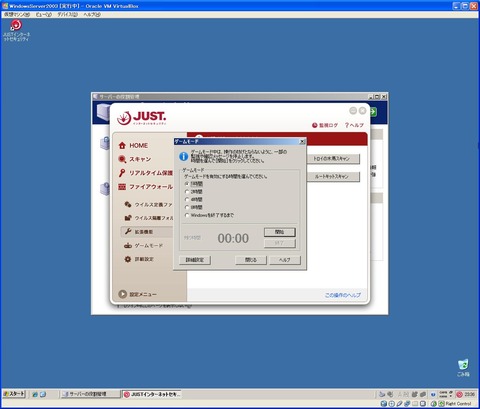Open ビュー menu in VirtualBox

[x=44, y=15]
